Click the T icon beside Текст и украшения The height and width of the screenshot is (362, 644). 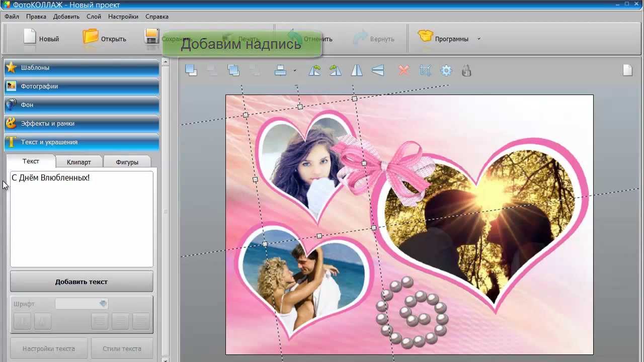[11, 142]
